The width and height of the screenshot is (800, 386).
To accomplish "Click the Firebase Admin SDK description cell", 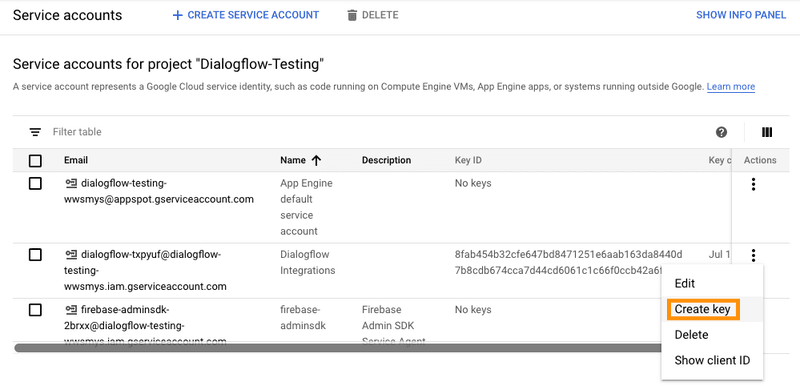I will tap(394, 325).
